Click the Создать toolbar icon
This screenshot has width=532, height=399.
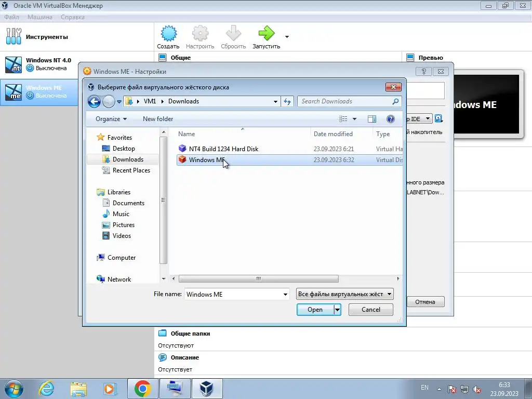[168, 34]
